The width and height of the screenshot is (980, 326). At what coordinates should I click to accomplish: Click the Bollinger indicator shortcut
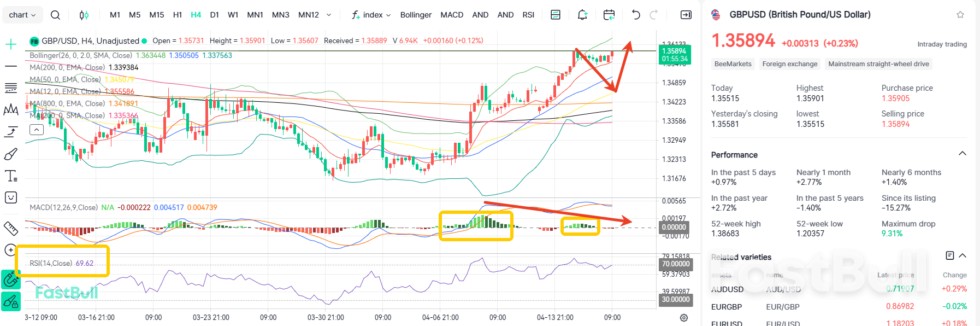pyautogui.click(x=416, y=15)
